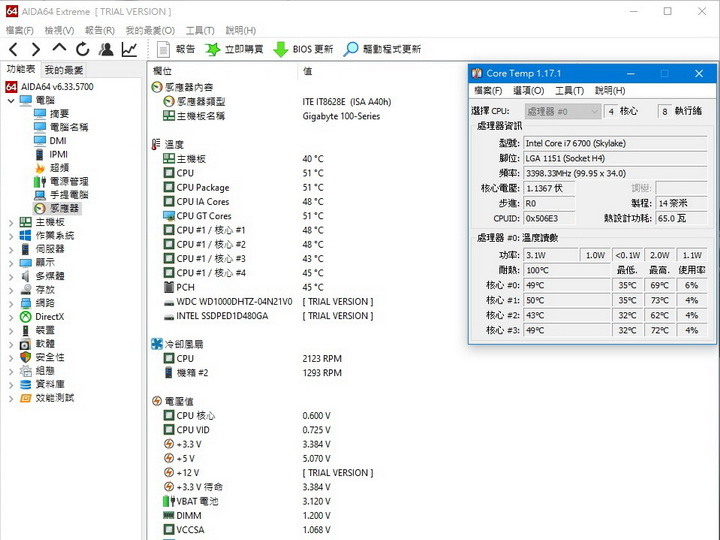Switch to the 功能表 tab
720x540 pixels.
[21, 69]
